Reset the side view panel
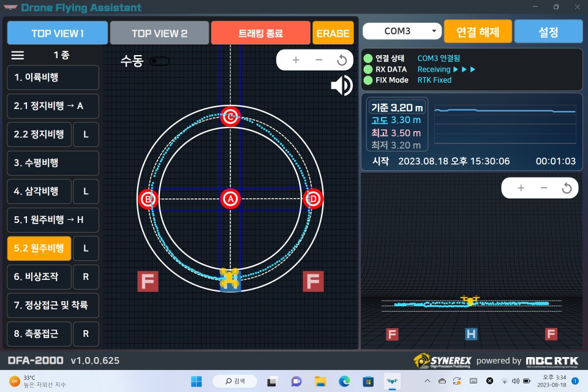Screen dimensions: 588x392 point(567,188)
